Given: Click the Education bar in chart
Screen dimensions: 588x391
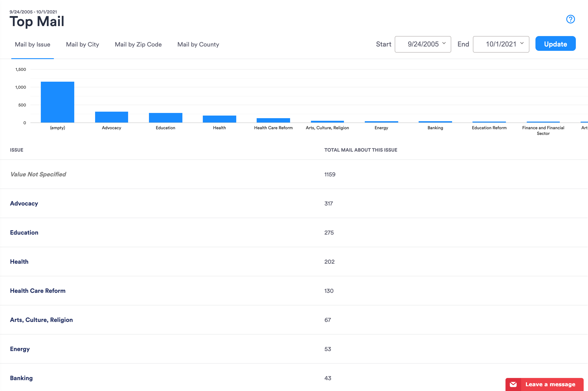Looking at the screenshot, I should 165,118.
